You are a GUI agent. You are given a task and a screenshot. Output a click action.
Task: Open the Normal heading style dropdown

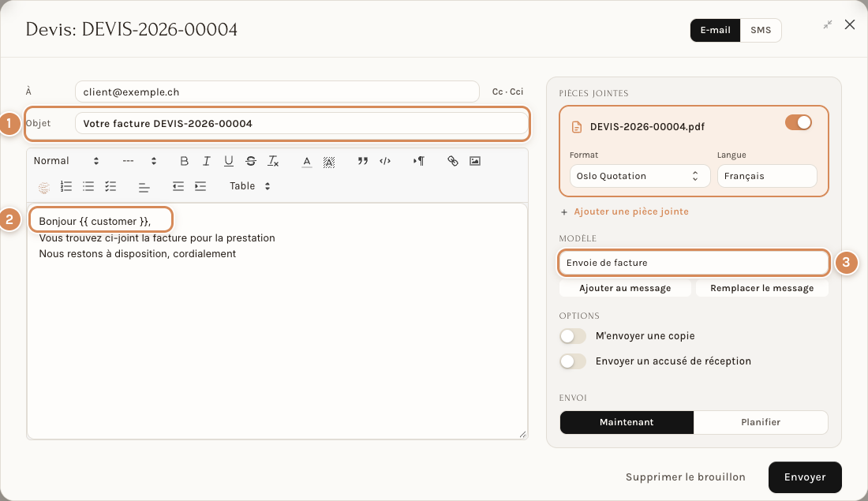(66, 161)
